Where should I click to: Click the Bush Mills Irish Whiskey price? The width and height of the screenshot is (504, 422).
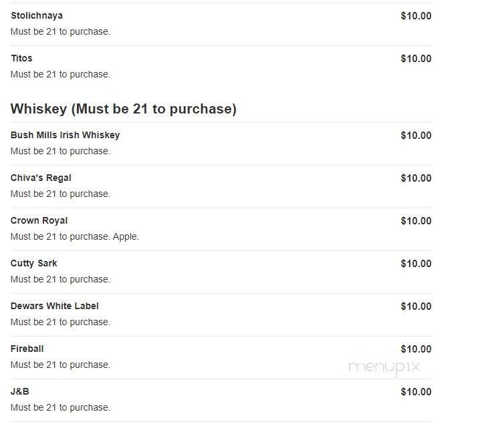(416, 135)
